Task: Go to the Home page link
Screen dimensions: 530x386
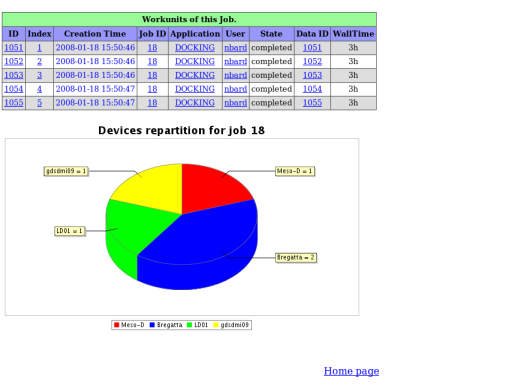Action: [351, 371]
